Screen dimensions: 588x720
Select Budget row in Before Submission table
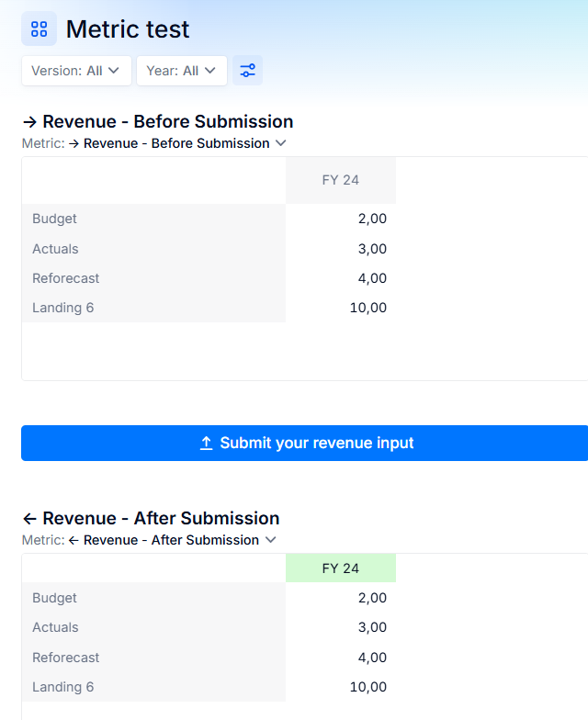[209, 219]
